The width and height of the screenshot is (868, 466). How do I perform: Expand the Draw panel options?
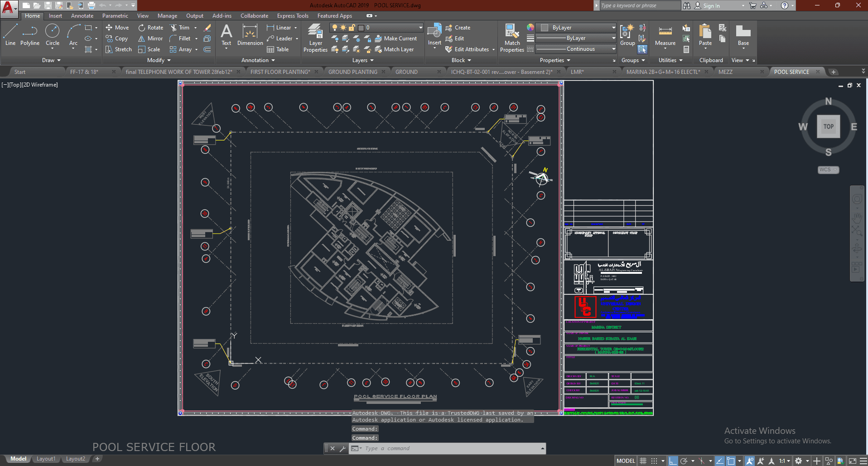coord(51,60)
